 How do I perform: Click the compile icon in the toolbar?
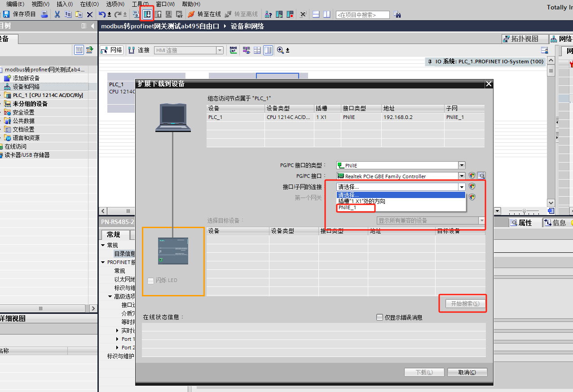click(136, 14)
